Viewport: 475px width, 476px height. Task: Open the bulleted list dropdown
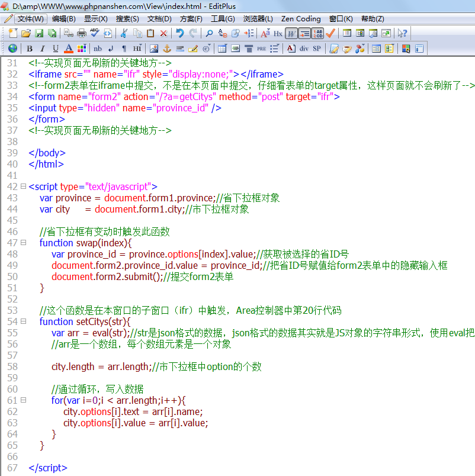[x=274, y=49]
